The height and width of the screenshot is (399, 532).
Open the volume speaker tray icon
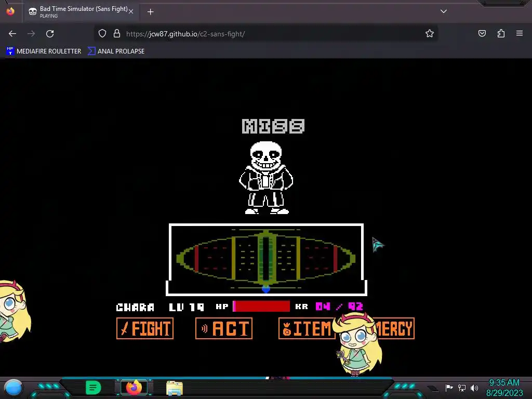tap(474, 388)
